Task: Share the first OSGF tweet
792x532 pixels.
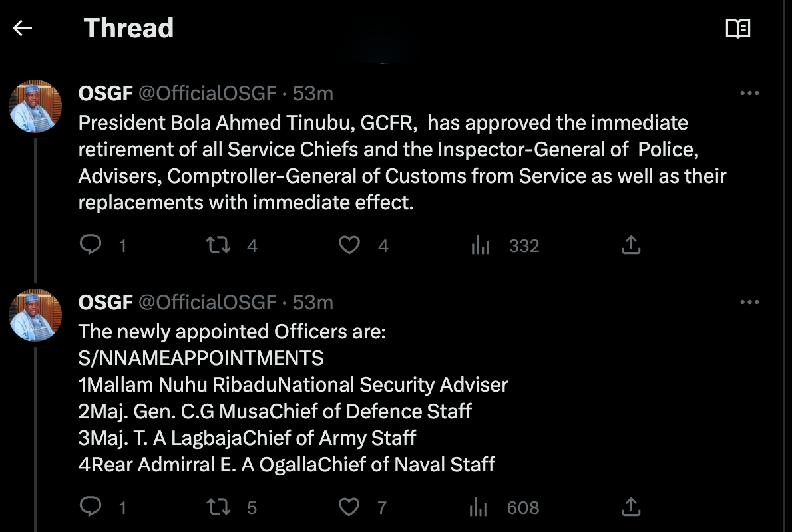Action: pos(630,245)
